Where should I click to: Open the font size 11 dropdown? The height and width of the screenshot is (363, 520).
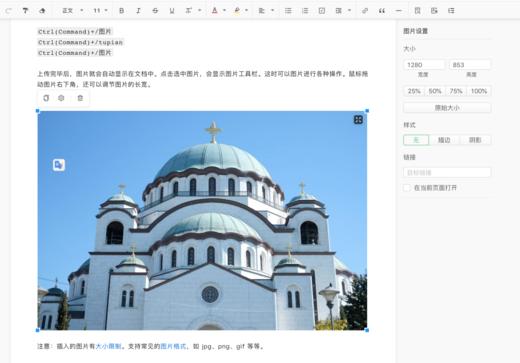[100, 11]
